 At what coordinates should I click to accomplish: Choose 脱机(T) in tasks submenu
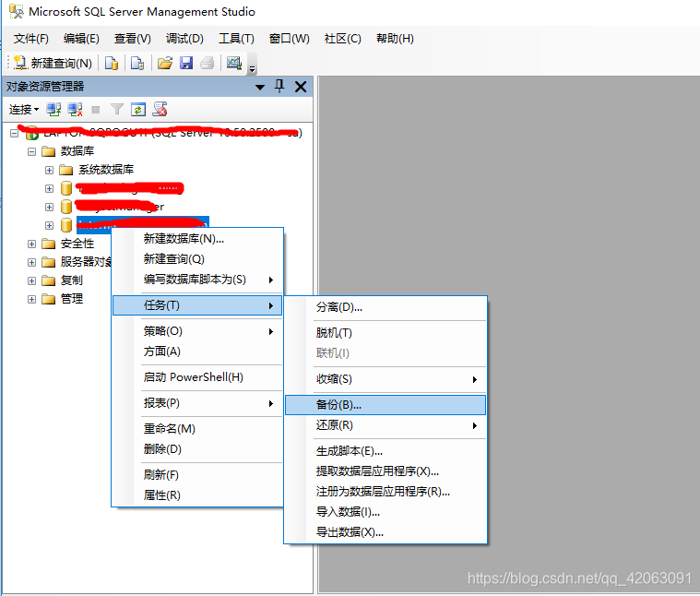click(x=386, y=333)
